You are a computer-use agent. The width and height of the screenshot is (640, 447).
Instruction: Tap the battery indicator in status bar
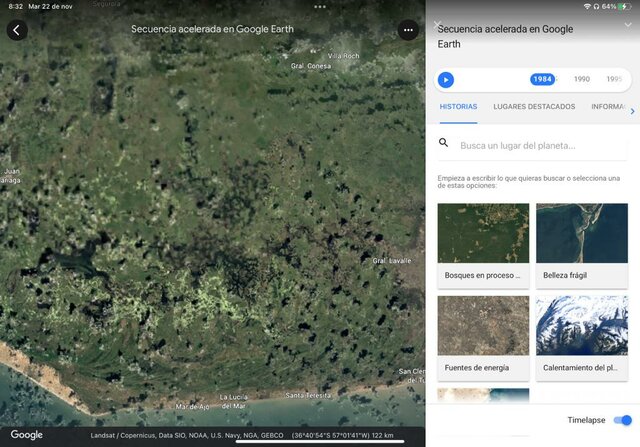pos(624,7)
